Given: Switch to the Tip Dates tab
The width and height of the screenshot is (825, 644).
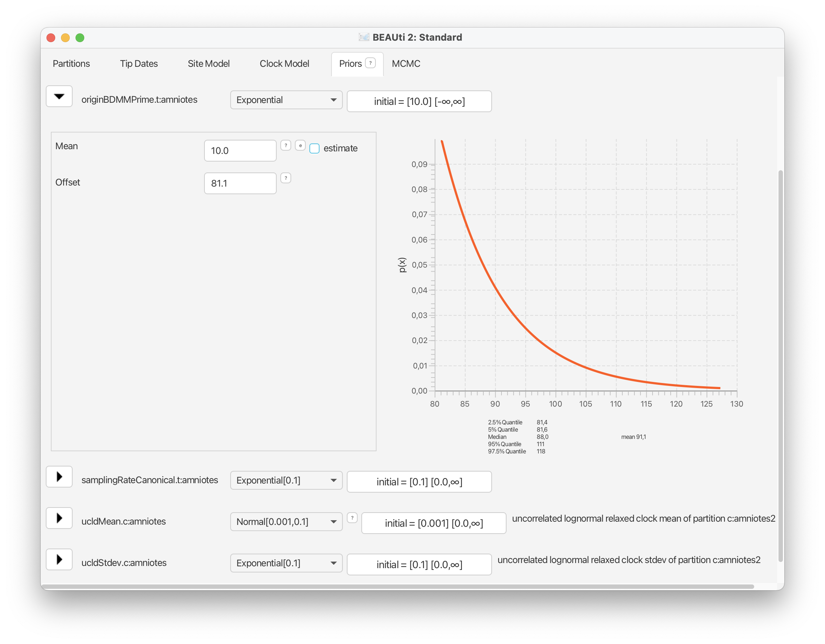Looking at the screenshot, I should pyautogui.click(x=139, y=64).
